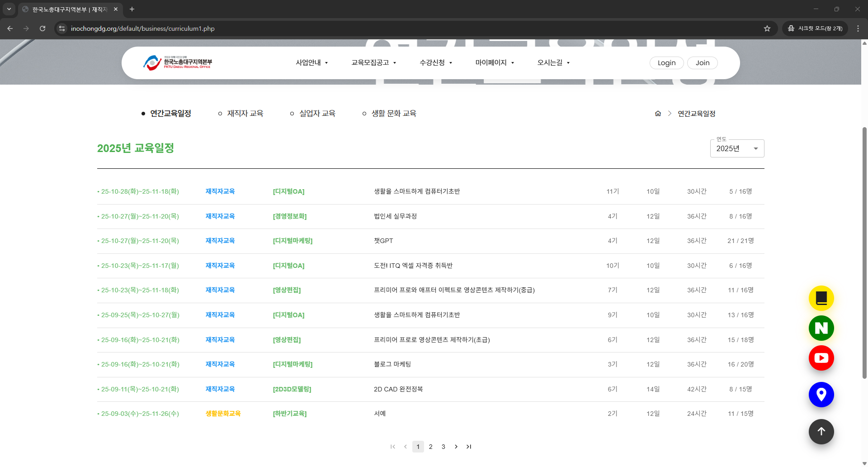868x467 pixels.
Task: Go to page 2 of schedule
Action: [431, 447]
